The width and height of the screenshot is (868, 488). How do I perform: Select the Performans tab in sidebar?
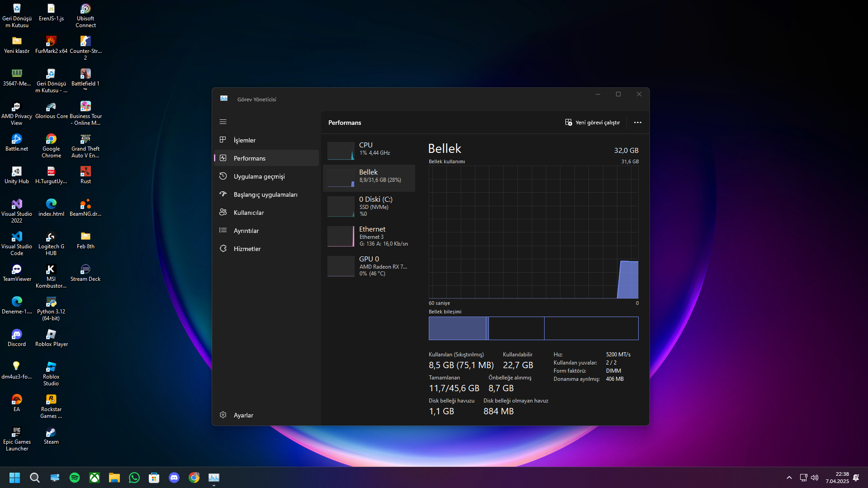point(266,158)
